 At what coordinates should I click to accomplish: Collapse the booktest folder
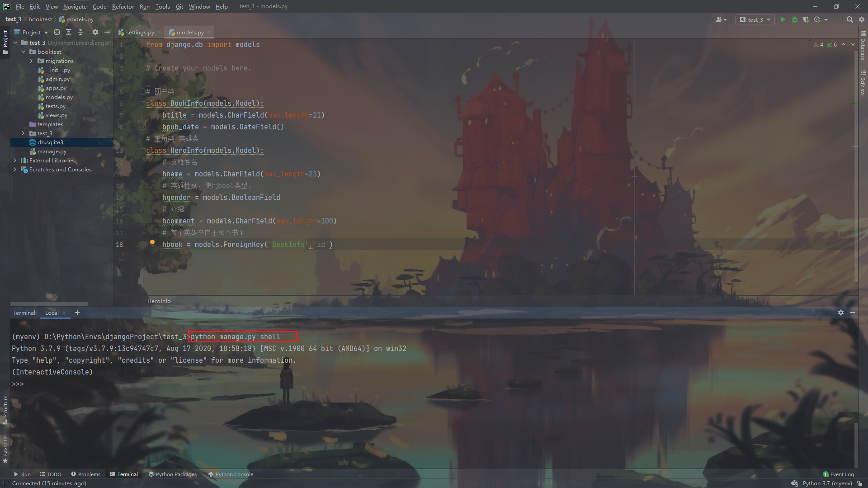(24, 52)
